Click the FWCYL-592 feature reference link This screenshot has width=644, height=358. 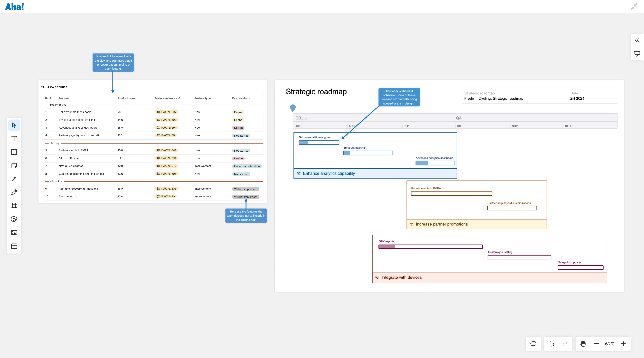pyautogui.click(x=168, y=112)
